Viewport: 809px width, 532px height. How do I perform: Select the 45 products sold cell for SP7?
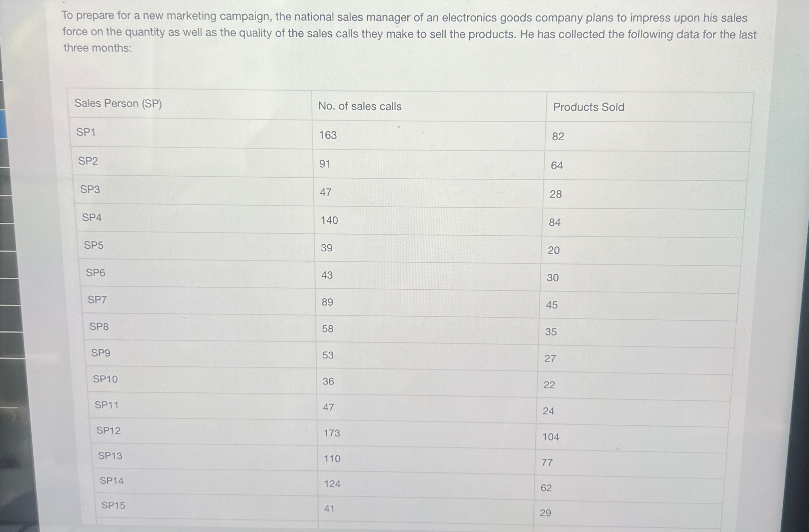point(552,305)
